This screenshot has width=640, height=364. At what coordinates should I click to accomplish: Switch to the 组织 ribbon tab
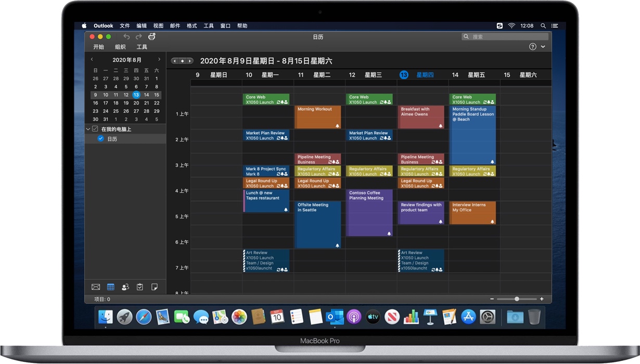(120, 47)
